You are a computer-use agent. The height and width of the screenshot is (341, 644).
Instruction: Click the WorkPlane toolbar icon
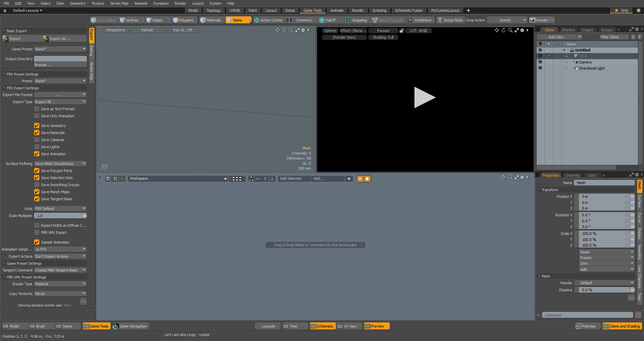(410, 20)
